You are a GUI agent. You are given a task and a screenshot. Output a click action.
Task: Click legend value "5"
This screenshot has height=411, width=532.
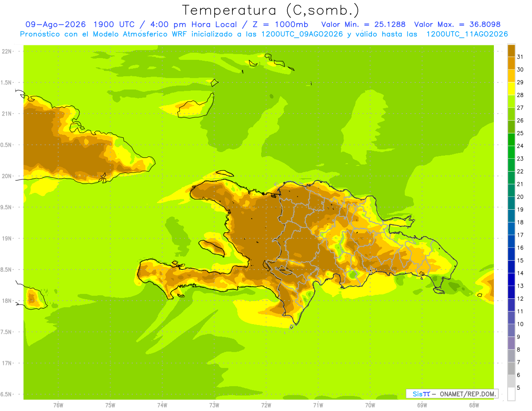coord(519,388)
